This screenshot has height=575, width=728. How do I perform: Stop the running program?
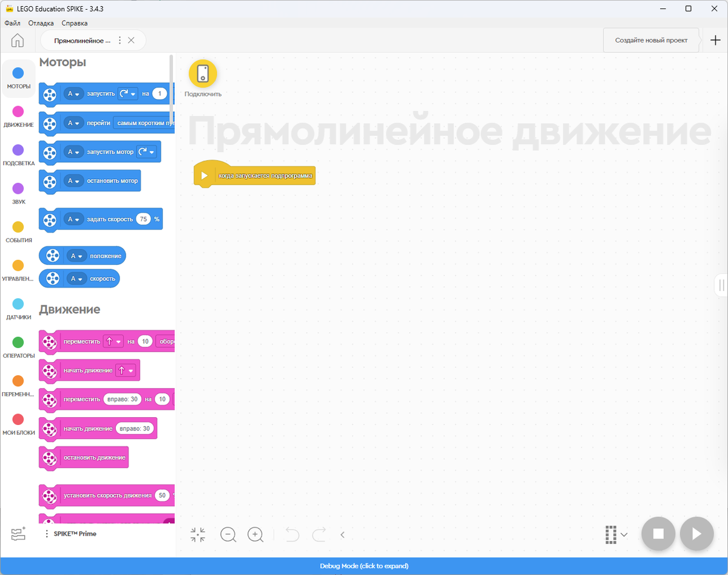pyautogui.click(x=658, y=534)
